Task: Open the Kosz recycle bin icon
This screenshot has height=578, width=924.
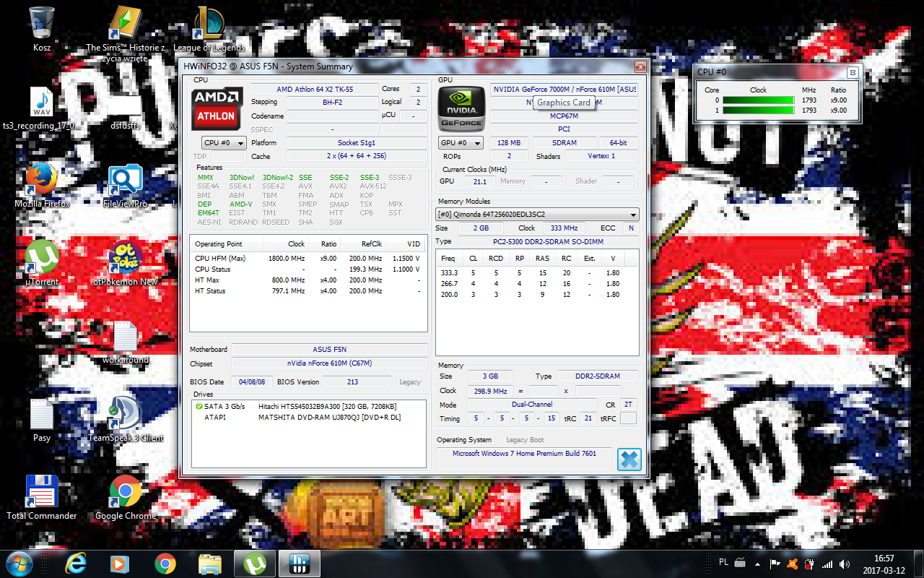Action: click(x=42, y=30)
